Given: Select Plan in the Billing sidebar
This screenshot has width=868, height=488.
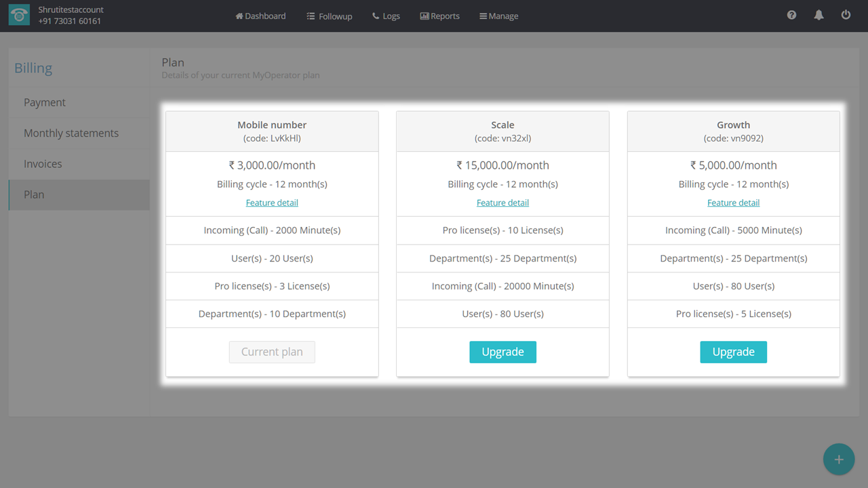Looking at the screenshot, I should 34,195.
